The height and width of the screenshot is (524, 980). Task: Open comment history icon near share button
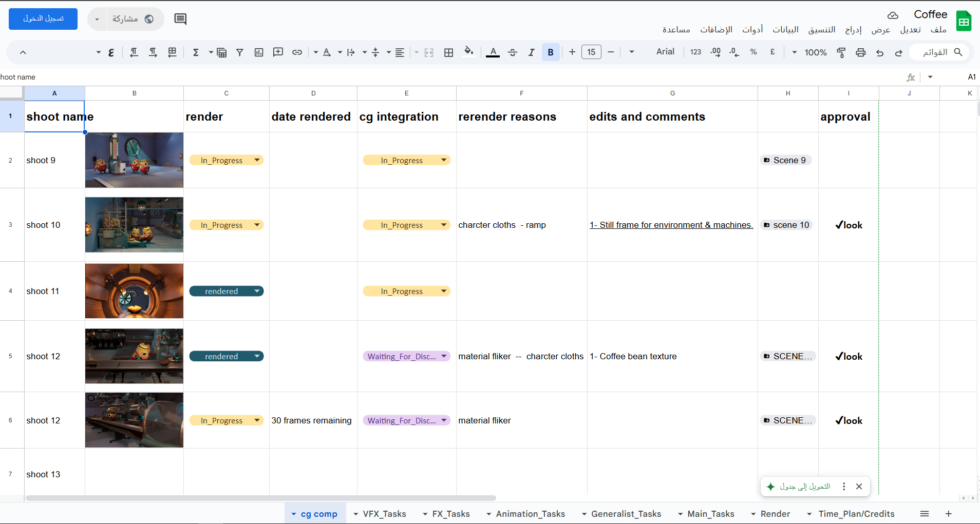coord(180,19)
